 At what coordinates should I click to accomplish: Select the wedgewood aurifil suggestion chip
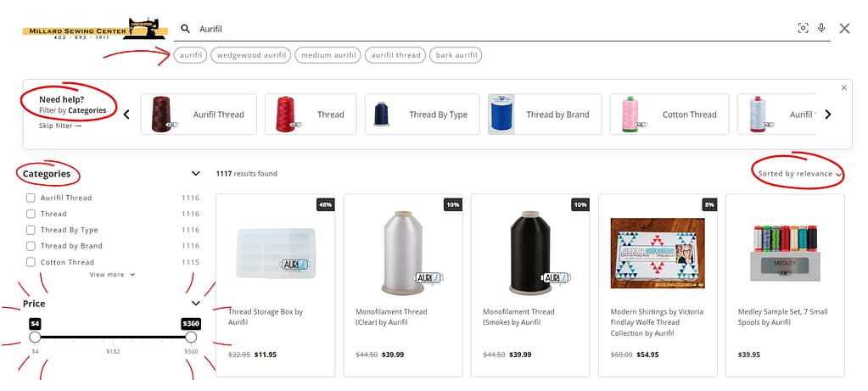coord(251,55)
